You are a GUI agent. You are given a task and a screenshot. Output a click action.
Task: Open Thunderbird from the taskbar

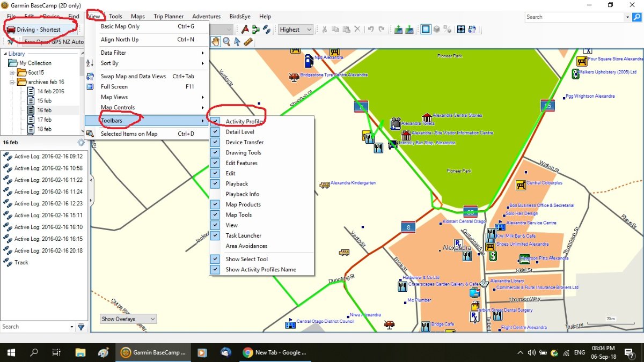[x=226, y=352]
